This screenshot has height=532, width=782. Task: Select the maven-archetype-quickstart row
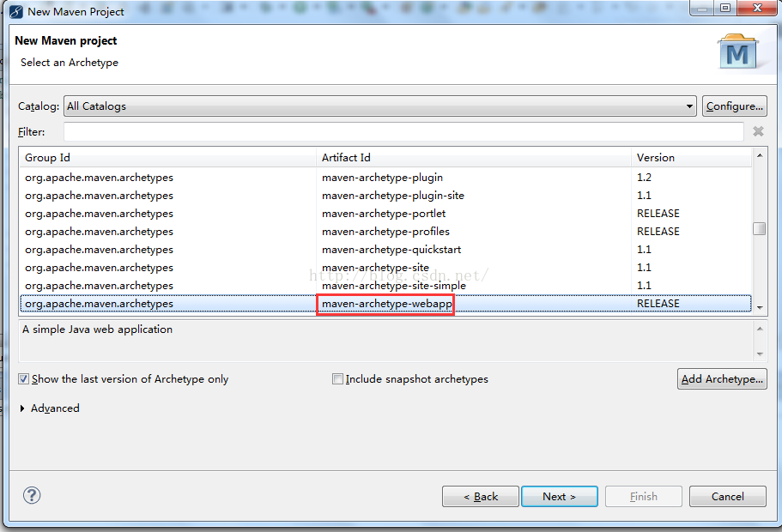[x=385, y=250]
